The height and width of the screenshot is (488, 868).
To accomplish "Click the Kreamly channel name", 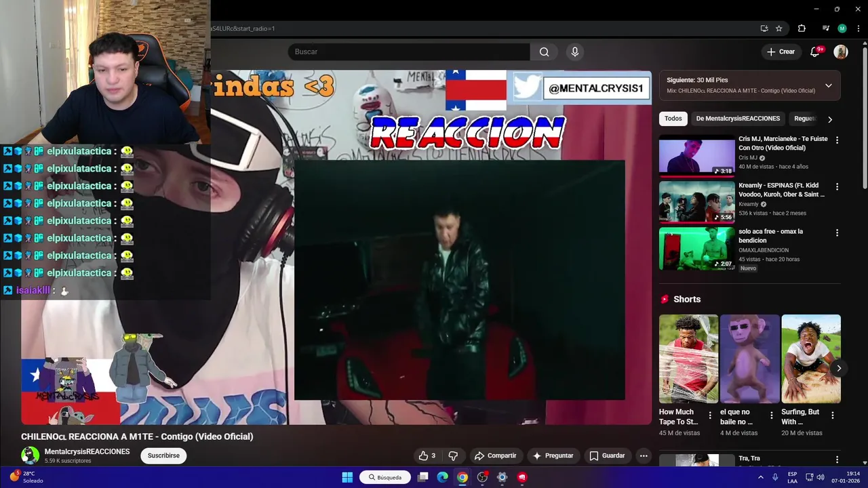I will [x=749, y=204].
